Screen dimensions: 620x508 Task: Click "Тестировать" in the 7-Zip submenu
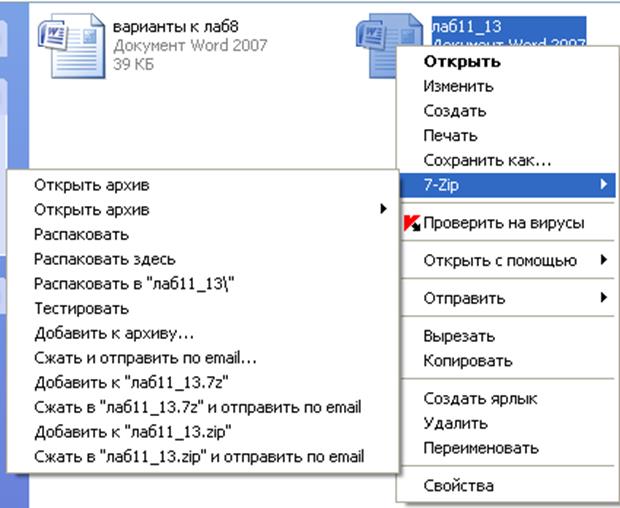pyautogui.click(x=78, y=309)
